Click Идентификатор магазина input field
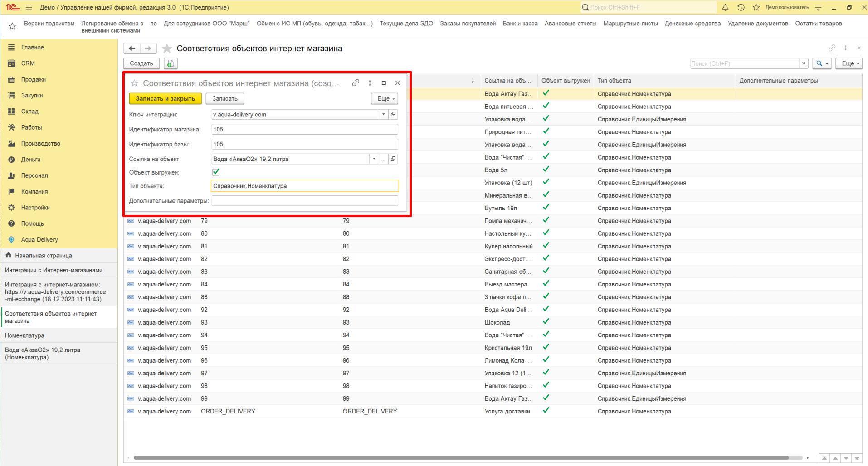This screenshot has width=868, height=466. (x=305, y=129)
